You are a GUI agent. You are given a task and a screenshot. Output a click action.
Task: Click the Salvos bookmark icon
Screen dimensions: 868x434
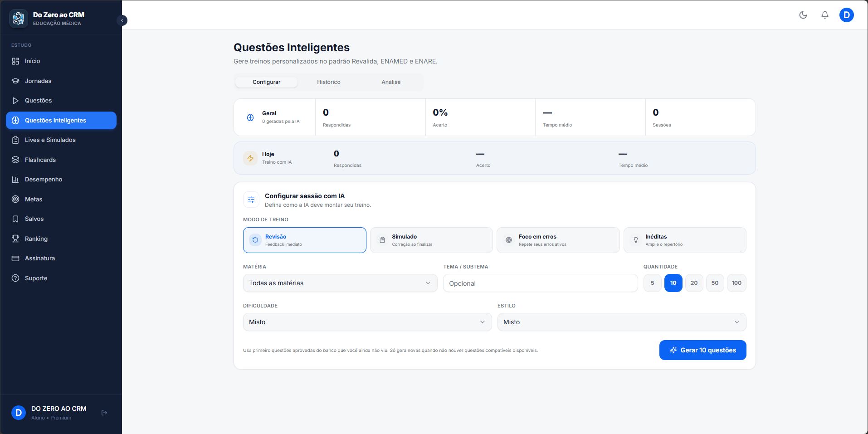(x=15, y=219)
